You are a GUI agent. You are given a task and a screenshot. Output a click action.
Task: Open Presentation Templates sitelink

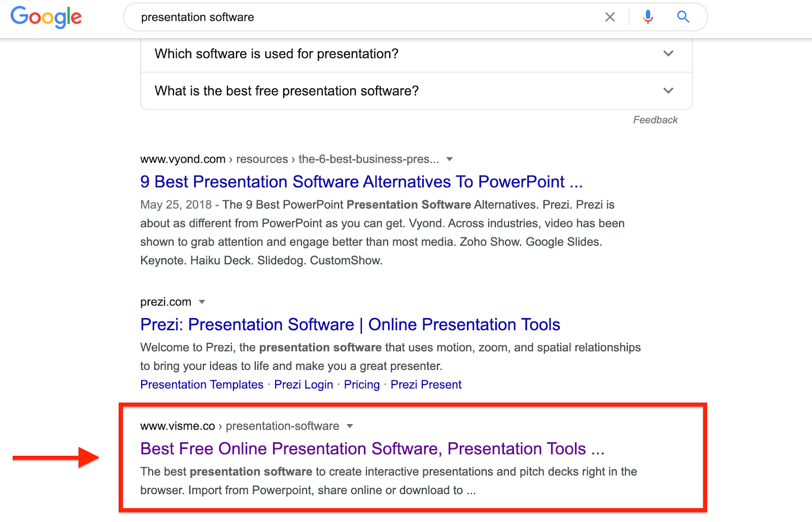[x=202, y=385]
